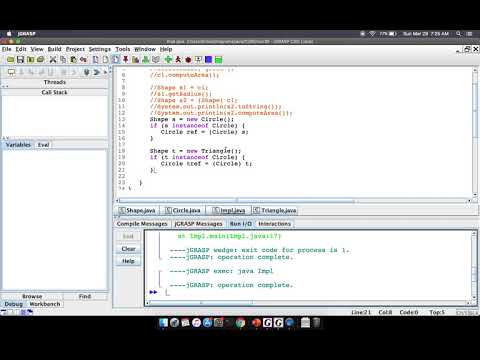Click the Run I/O horizontal scrollbar
Viewport: 480px width, 360px height.
[x=308, y=303]
